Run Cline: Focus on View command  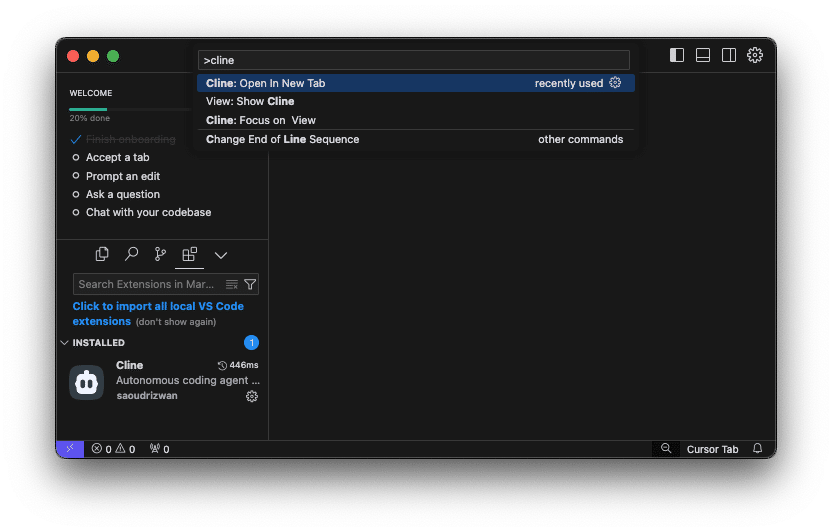(415, 120)
